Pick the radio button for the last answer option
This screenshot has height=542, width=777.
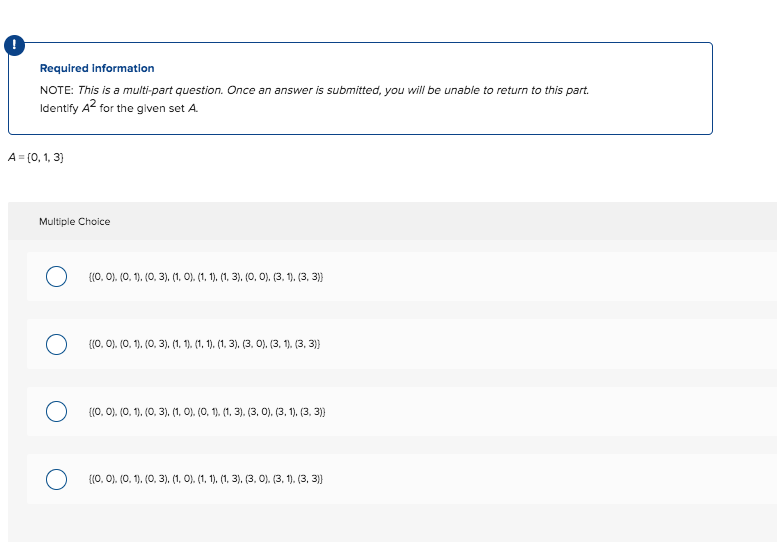click(56, 479)
